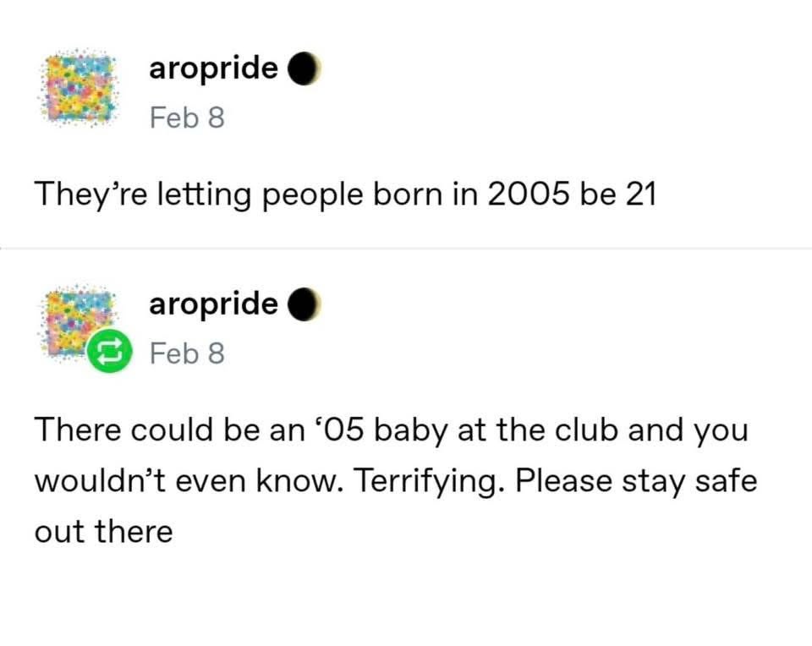Click the black badge beside the top username
The height and width of the screenshot is (646, 812).
303,70
